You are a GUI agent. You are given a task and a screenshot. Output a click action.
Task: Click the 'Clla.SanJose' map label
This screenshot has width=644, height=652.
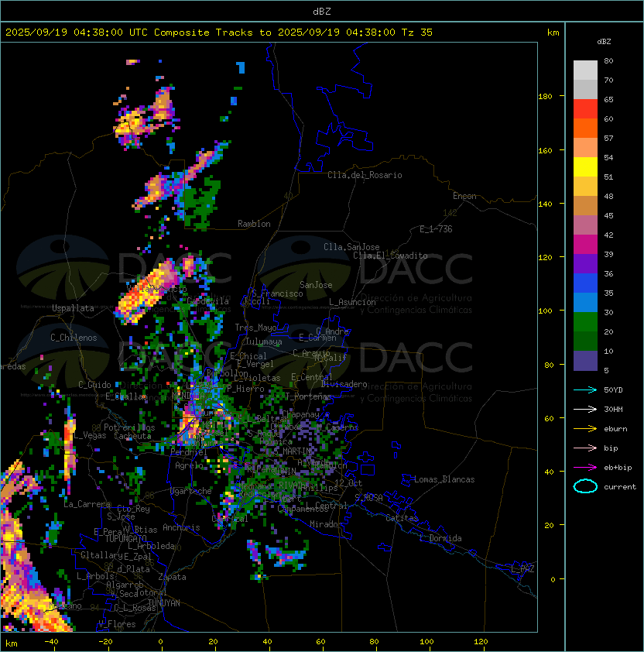pos(351,247)
